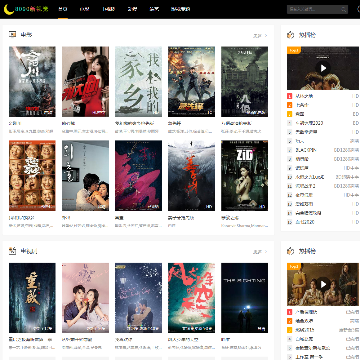Image resolution: width=360 pixels, height=360 pixels.
Task: Open the more link of the movie section
Action: [x=260, y=35]
